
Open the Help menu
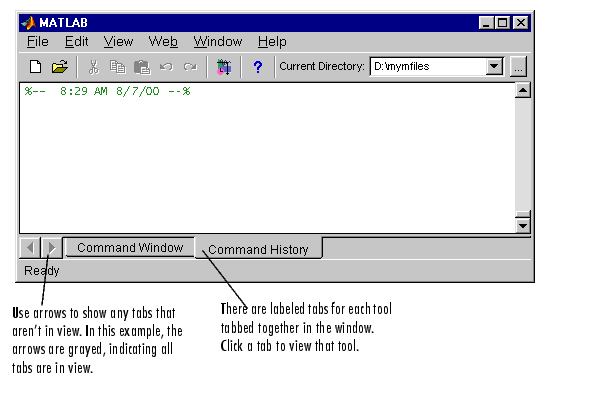click(x=272, y=41)
